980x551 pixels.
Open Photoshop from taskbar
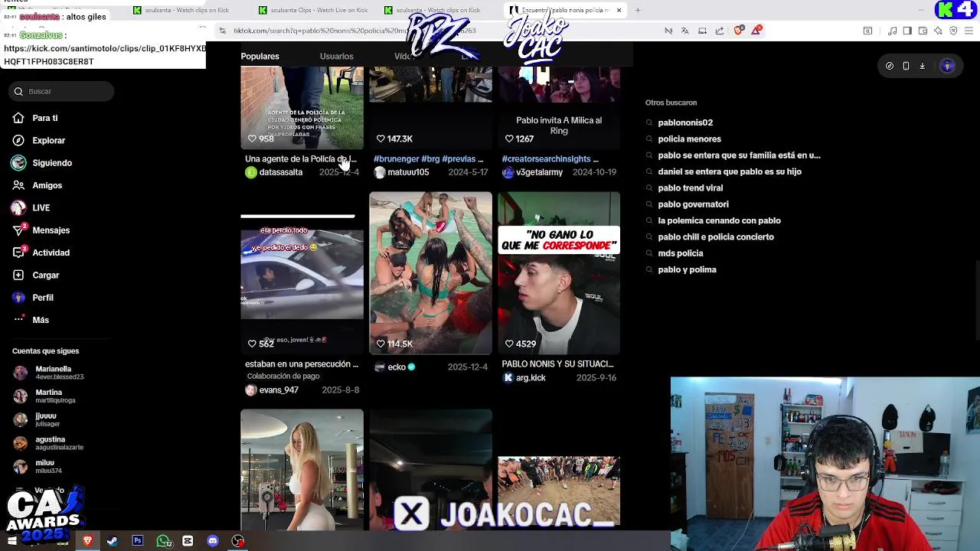(137, 541)
